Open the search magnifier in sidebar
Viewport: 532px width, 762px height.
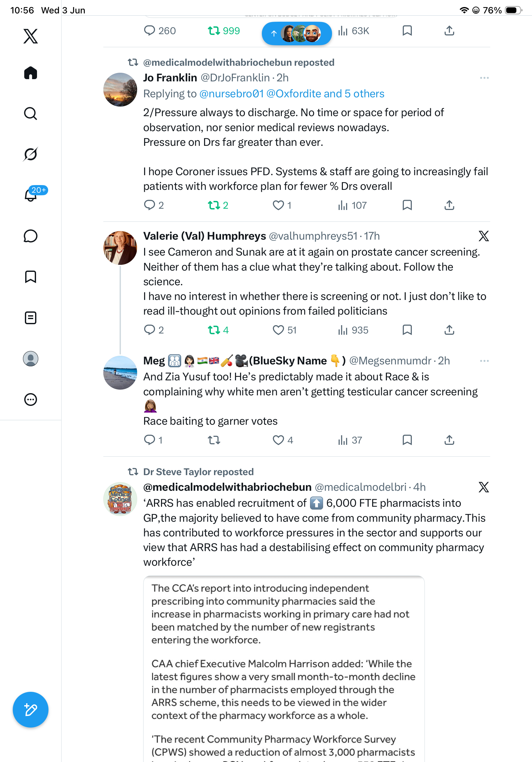coord(31,114)
